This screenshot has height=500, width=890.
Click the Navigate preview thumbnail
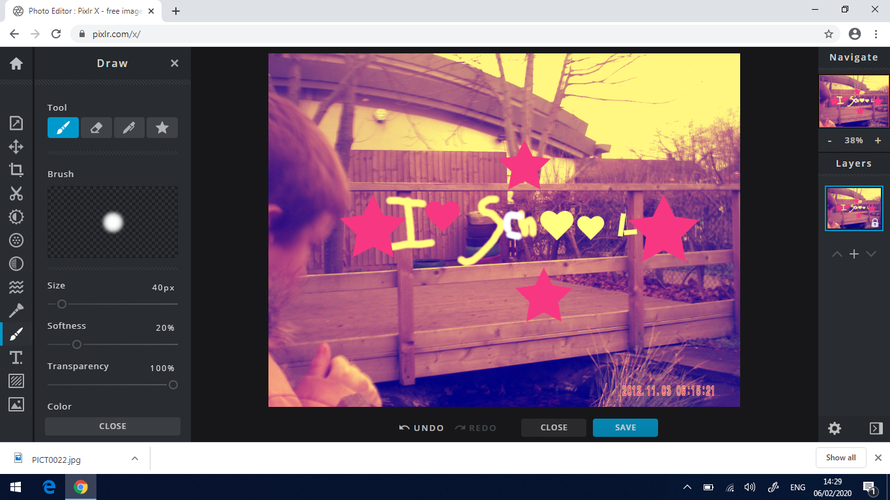tap(853, 101)
